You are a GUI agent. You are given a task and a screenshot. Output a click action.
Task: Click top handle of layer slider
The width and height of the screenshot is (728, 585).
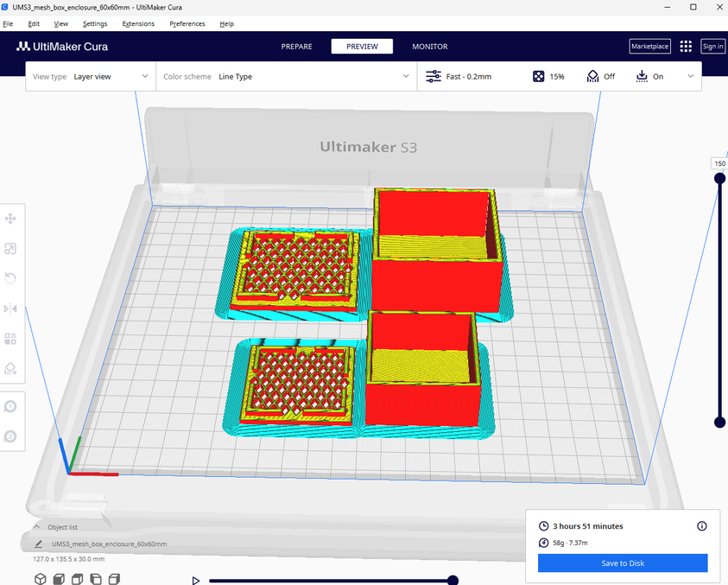coord(719,178)
